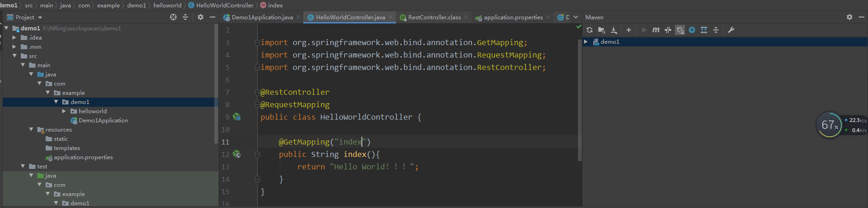Toggle Skip Tests mode in Maven
Image resolution: width=868 pixels, height=208 pixels.
coord(692,30)
